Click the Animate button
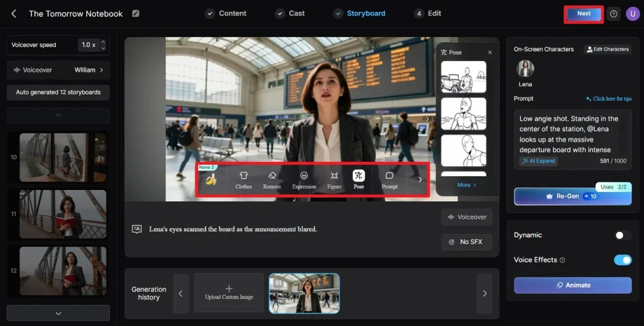Screen dimensions: 644x326 pyautogui.click(x=572, y=285)
